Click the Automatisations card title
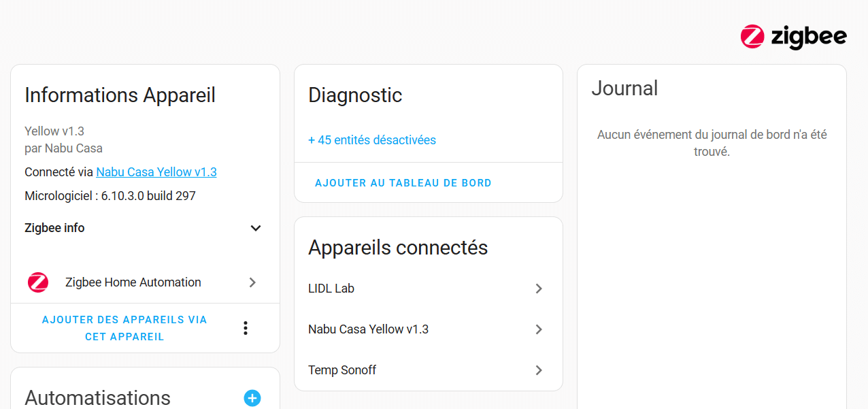This screenshot has height=409, width=868. (x=98, y=398)
